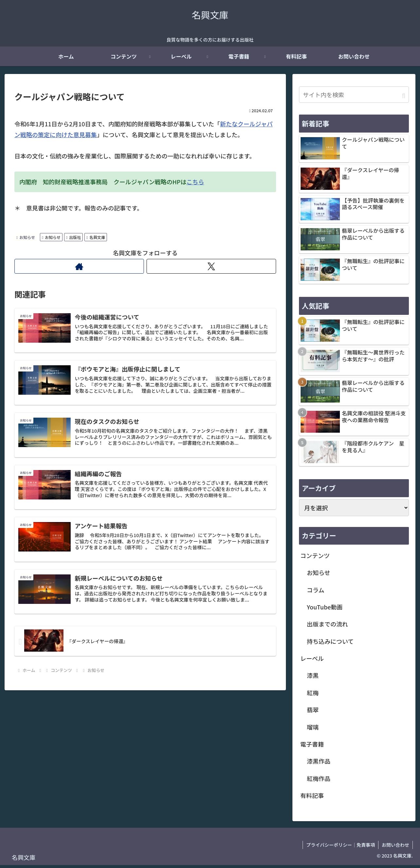
Task: Open category 瑠璃 in sidebar
Action: 313,727
